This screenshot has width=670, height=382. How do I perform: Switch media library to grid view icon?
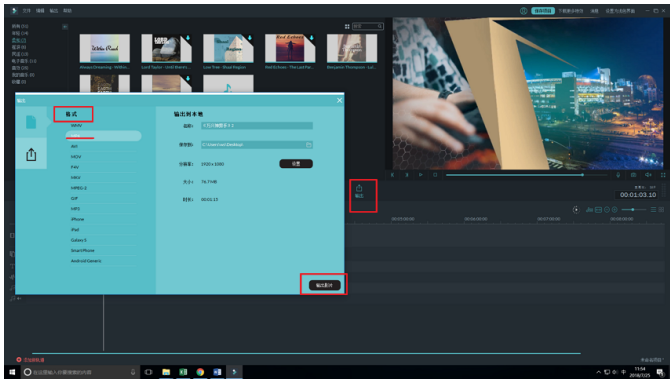click(347, 26)
